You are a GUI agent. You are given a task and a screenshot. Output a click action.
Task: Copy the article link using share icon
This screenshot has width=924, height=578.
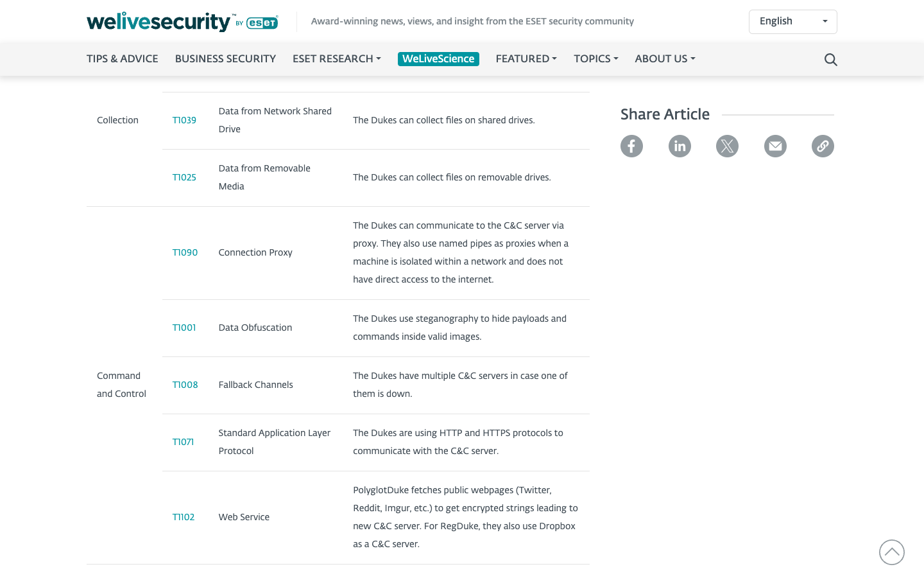point(823,146)
